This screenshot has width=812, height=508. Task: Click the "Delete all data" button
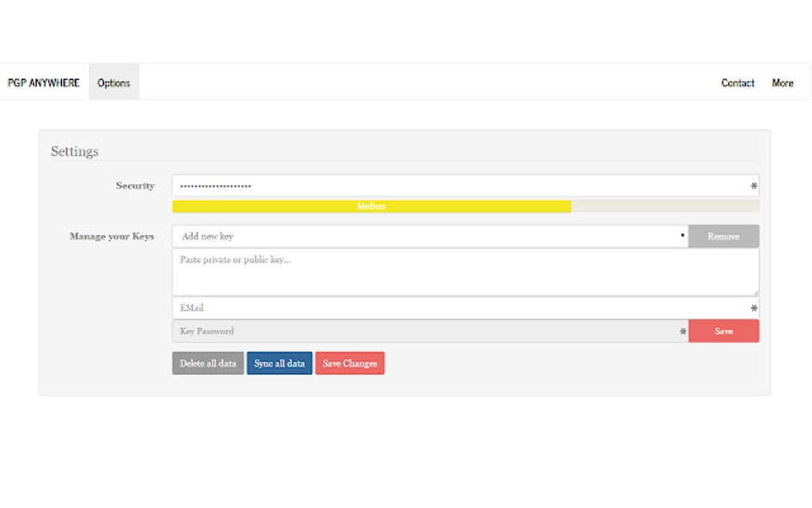pos(207,363)
